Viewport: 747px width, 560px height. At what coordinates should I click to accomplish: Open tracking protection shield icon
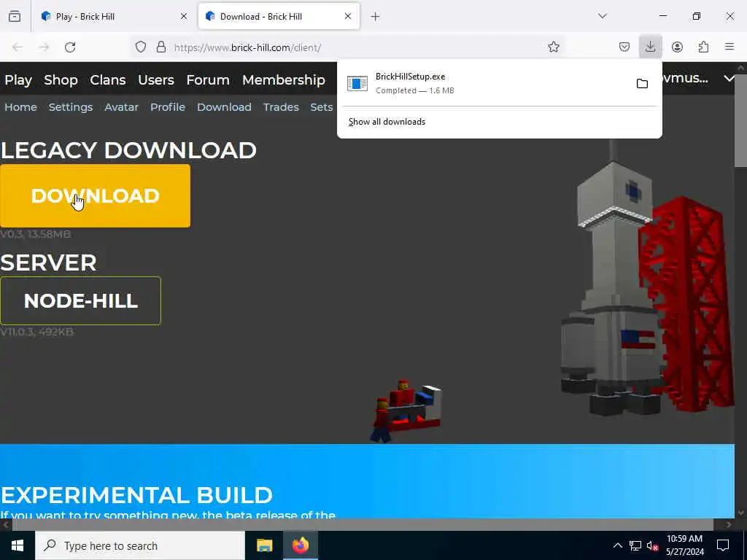click(x=141, y=47)
